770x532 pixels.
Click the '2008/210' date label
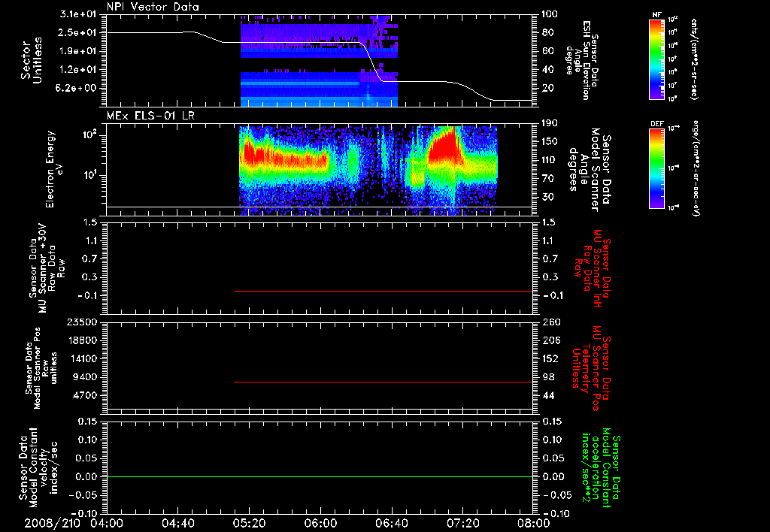coord(52,523)
